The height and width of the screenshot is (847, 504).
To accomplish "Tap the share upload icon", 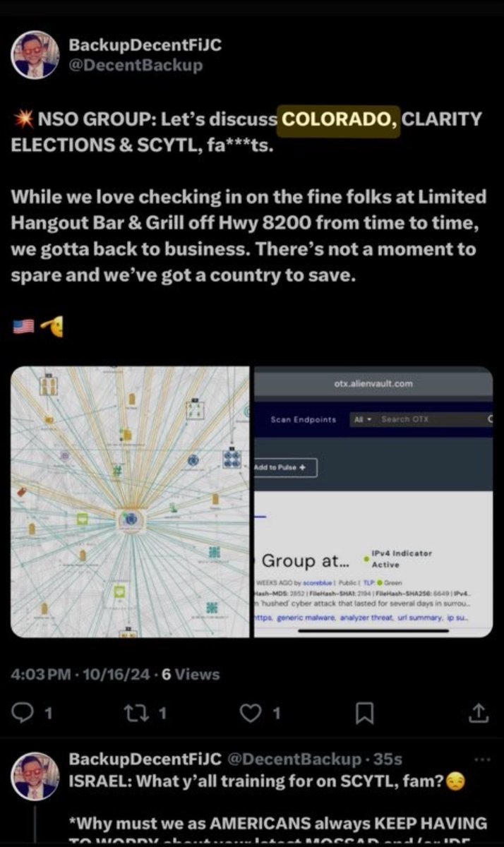I will coord(479,714).
